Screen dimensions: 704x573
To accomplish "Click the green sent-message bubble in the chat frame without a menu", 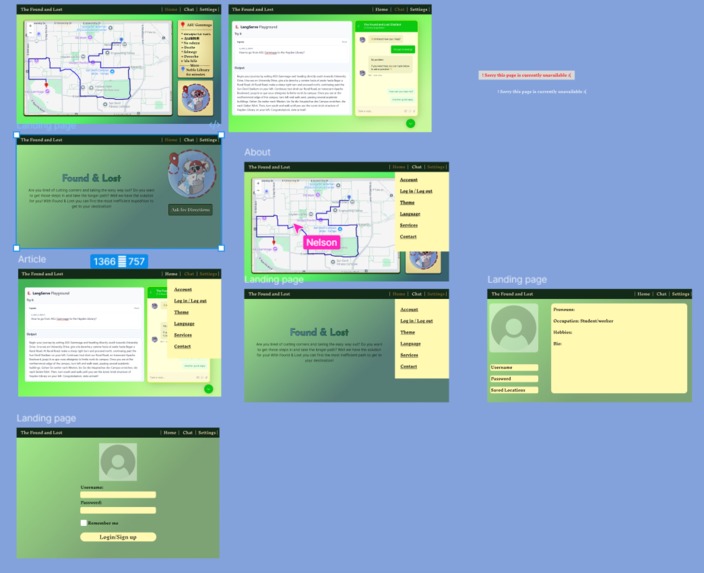I will pyautogui.click(x=403, y=49).
